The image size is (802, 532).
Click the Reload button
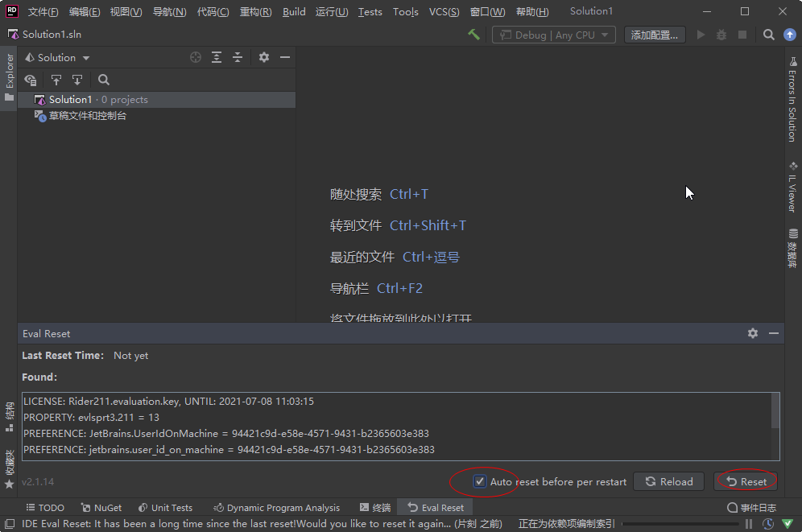tap(668, 481)
